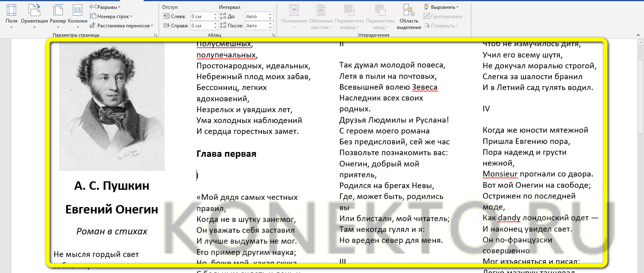
Task: Click the line И наконец увидел свет.
Action: click(x=527, y=229)
